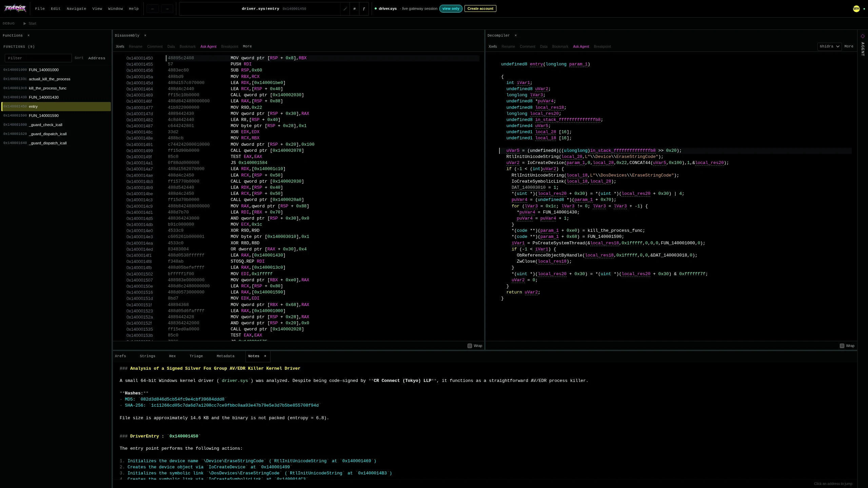The height and width of the screenshot is (488, 868).
Task: Click the view only badge
Action: tap(451, 8)
